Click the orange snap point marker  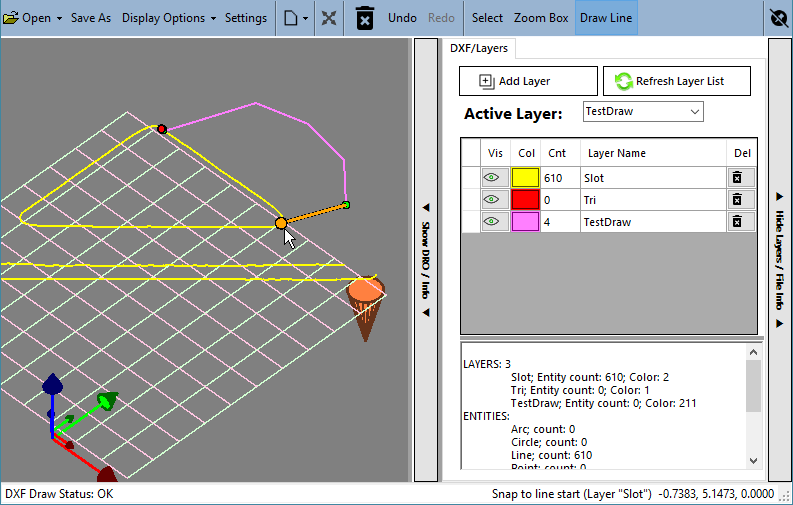(281, 223)
